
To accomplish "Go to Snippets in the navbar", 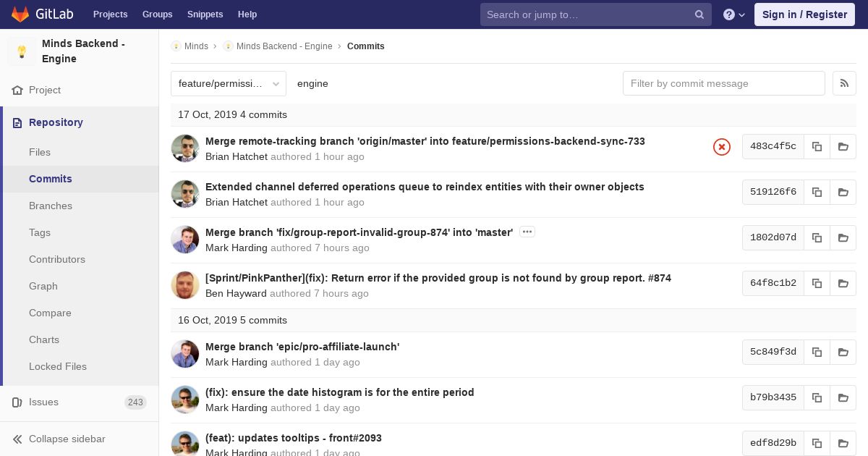I will coord(205,14).
